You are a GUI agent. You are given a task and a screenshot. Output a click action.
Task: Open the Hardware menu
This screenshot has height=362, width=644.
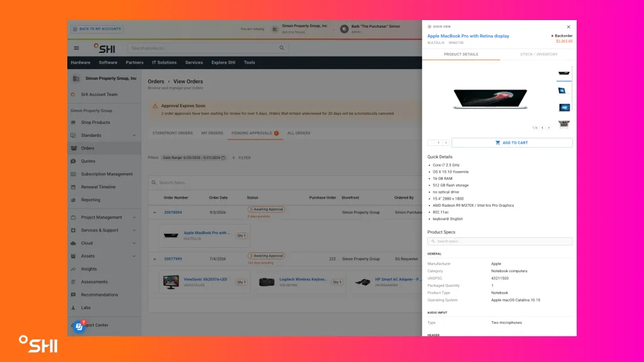(x=80, y=62)
